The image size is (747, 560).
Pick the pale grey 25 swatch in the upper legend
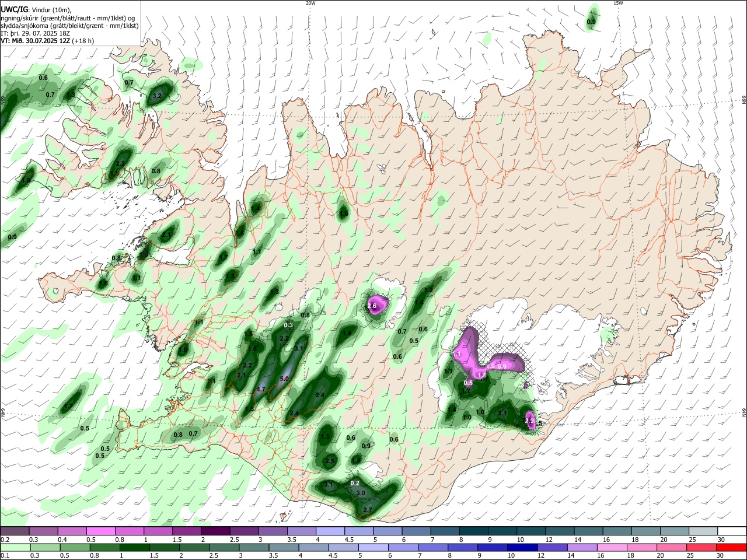pyautogui.click(x=703, y=531)
